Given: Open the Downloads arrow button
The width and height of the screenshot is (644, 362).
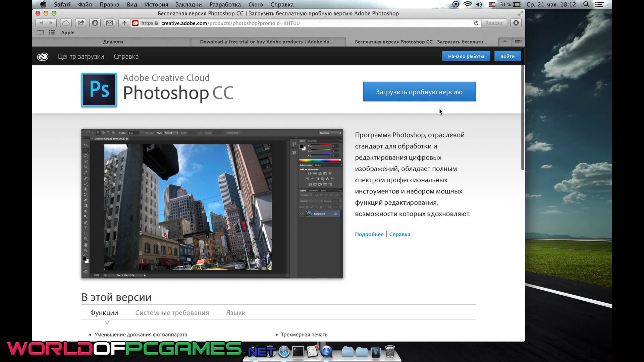Looking at the screenshot, I should pos(516,23).
